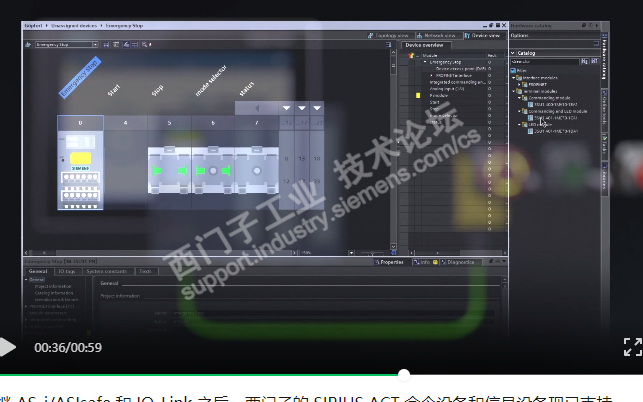The width and height of the screenshot is (643, 402).
Task: Toggle the highlighted module labels toolbar icon
Action: point(126,44)
